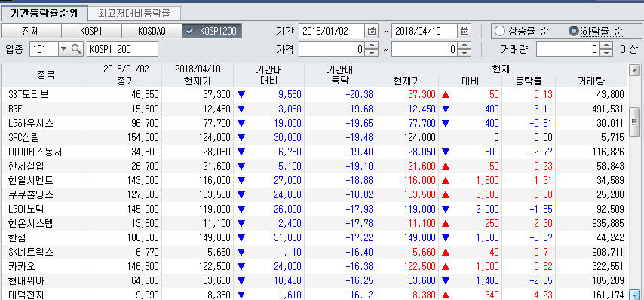Click the 기간내 등락 column header

point(339,75)
